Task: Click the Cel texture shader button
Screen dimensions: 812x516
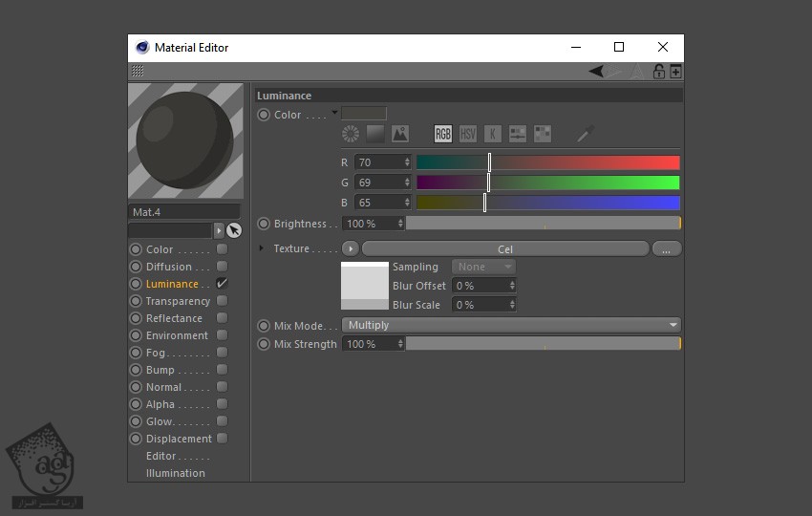Action: point(504,248)
